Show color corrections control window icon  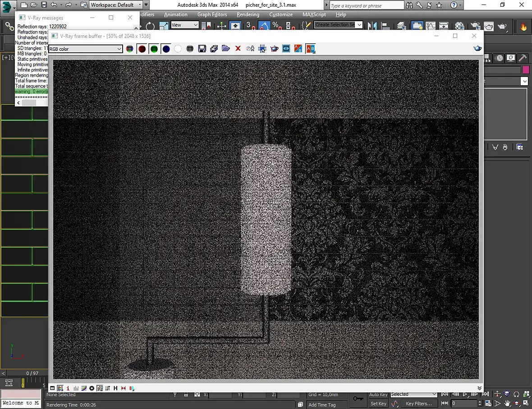(52, 388)
